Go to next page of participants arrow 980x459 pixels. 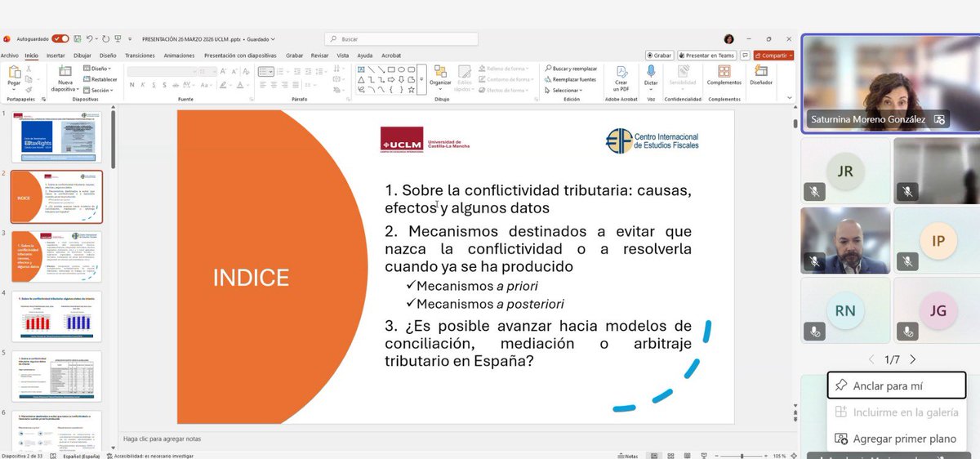click(913, 359)
